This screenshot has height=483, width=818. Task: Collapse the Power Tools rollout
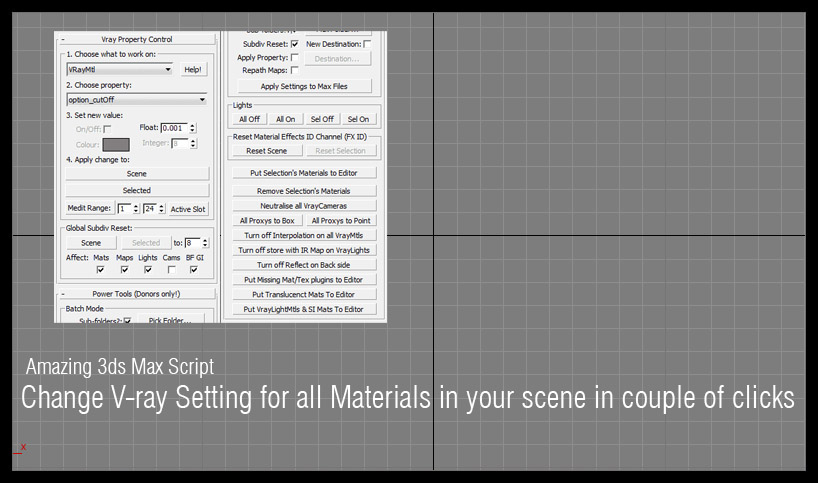click(x=137, y=294)
